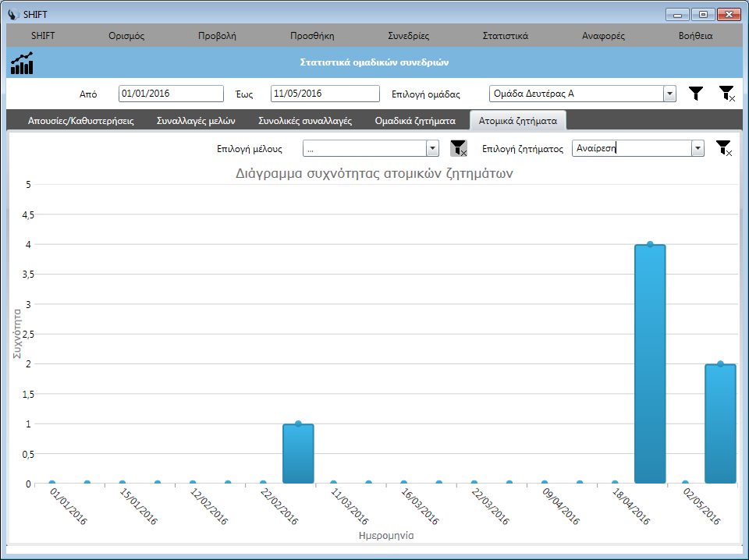Click the chart title Διάγραμμα συχνότητας ατομικών ζητημάτων

(x=374, y=173)
